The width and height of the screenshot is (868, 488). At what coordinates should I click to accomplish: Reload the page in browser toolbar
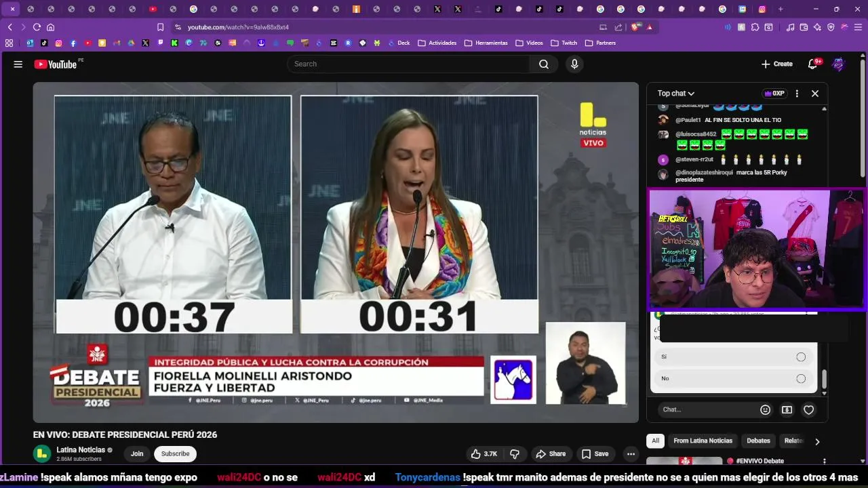click(37, 27)
